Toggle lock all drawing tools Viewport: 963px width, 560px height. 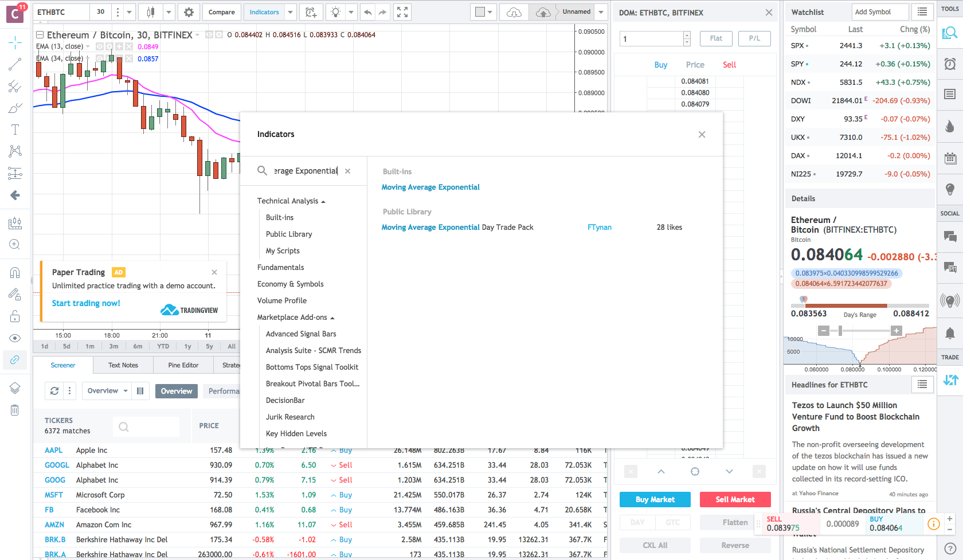pos(15,316)
